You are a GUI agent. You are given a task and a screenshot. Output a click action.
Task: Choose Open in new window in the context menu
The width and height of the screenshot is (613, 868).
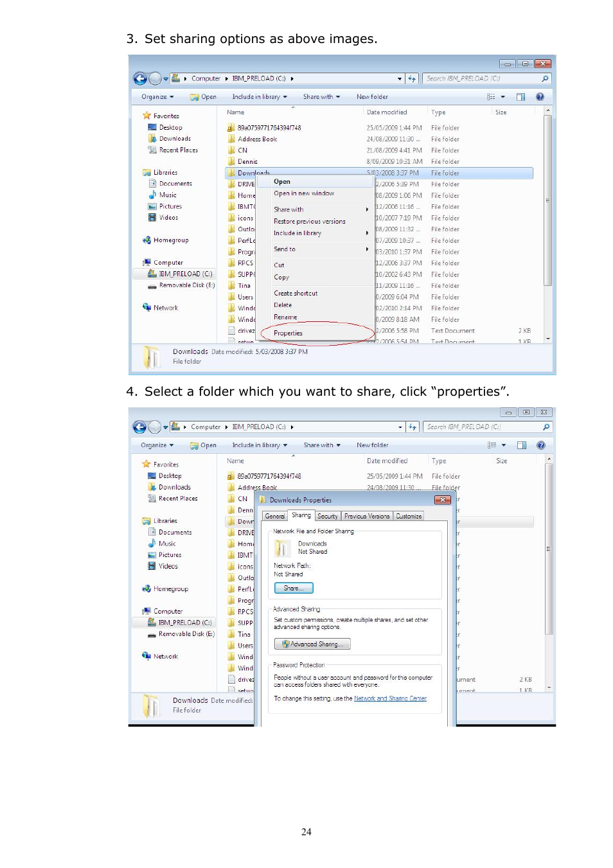pyautogui.click(x=304, y=193)
